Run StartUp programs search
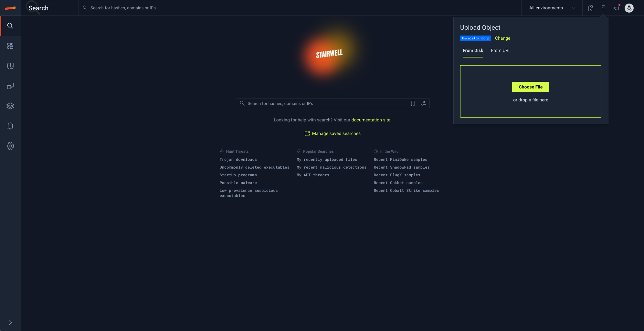 (238, 175)
